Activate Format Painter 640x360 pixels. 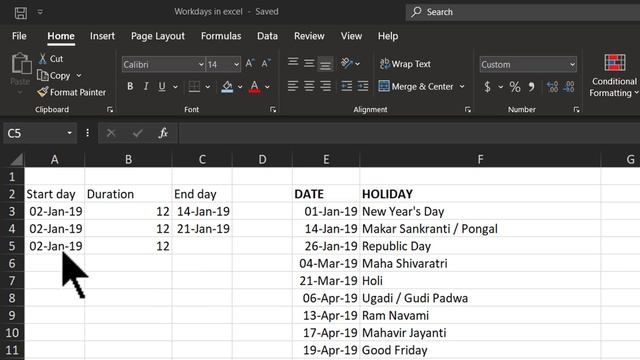pos(72,92)
